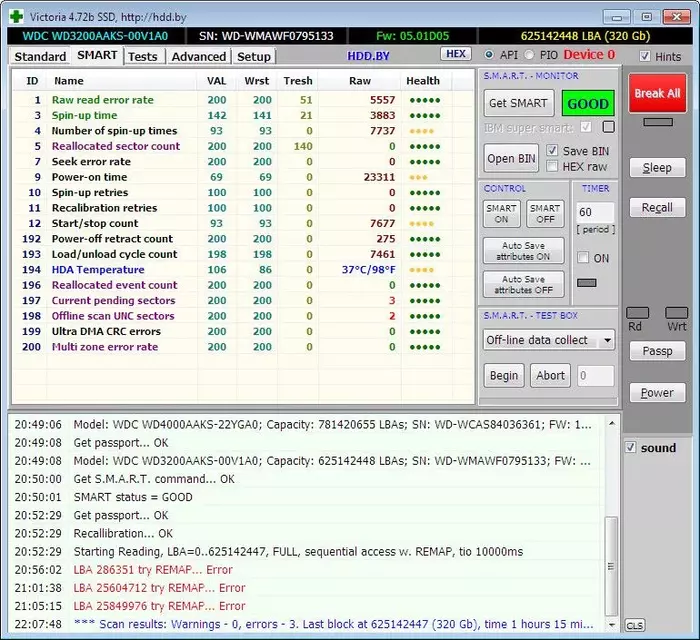Select the Ultra DMA CRC errors row
700x640 pixels.
click(243, 331)
